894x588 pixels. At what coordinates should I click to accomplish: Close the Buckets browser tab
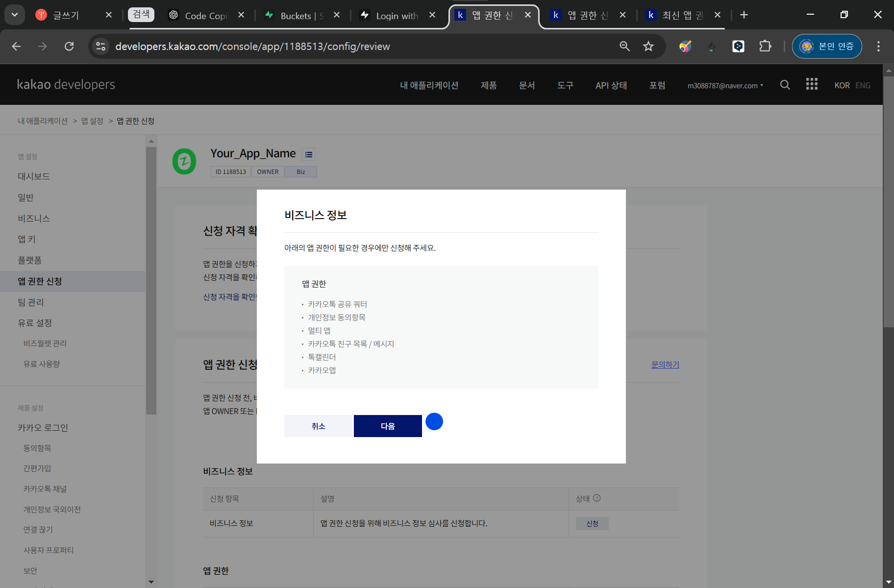(337, 15)
